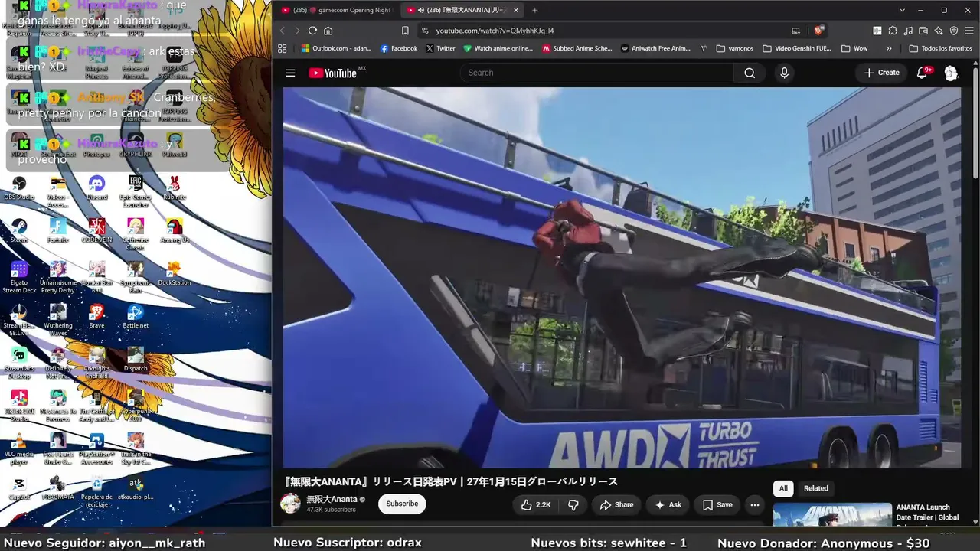Screen dimensions: 980x551
Task: Open the YouTube guide hamburger menu
Action: [290, 73]
